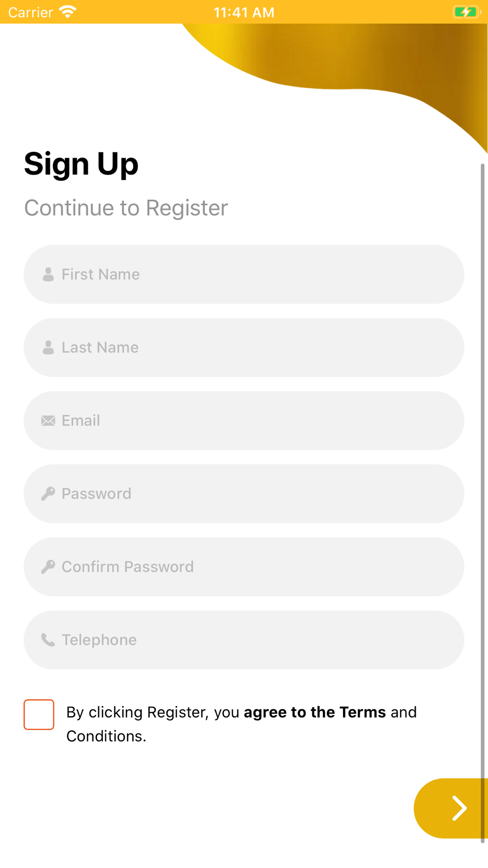Viewport: 488px width, 868px height.
Task: Check the Terms and Conditions checkbox
Action: [39, 715]
